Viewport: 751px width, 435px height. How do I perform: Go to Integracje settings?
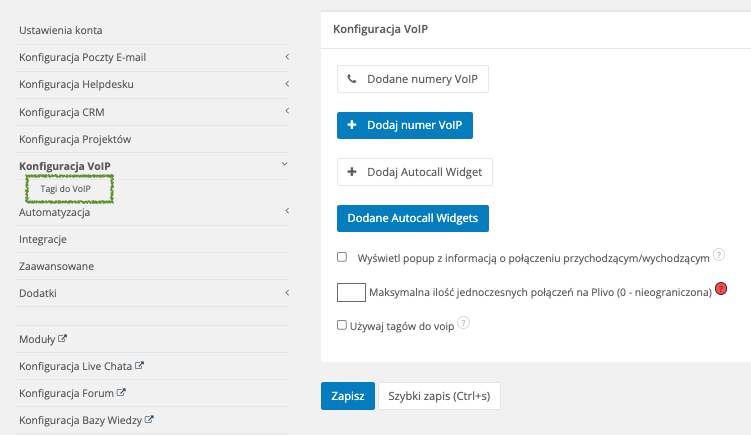pyautogui.click(x=43, y=239)
